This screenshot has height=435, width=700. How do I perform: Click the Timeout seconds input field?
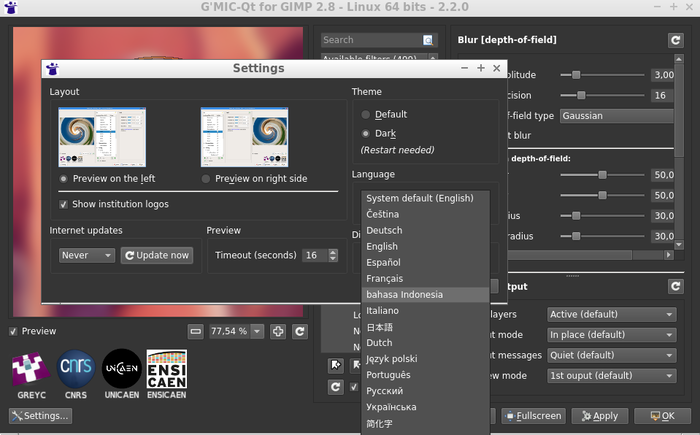click(315, 255)
